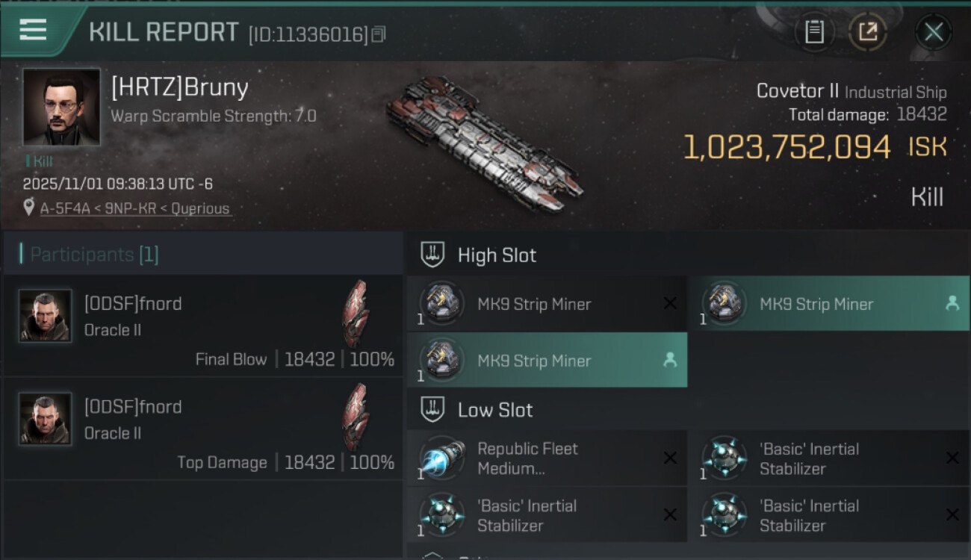Click the Low Slot section header
This screenshot has height=560, width=971.
(x=495, y=410)
